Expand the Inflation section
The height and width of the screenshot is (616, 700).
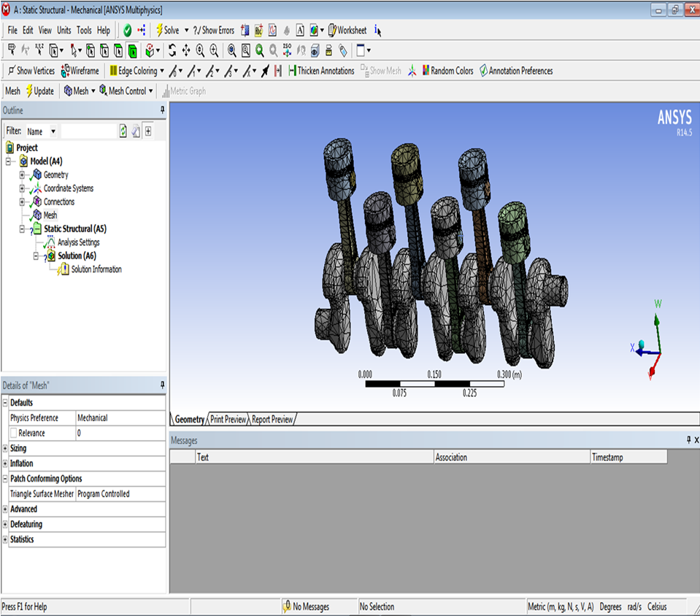click(x=5, y=463)
